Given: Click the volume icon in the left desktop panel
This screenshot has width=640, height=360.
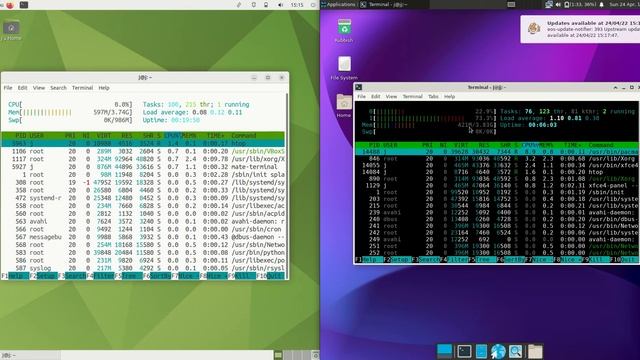Looking at the screenshot, I should [x=280, y=5].
